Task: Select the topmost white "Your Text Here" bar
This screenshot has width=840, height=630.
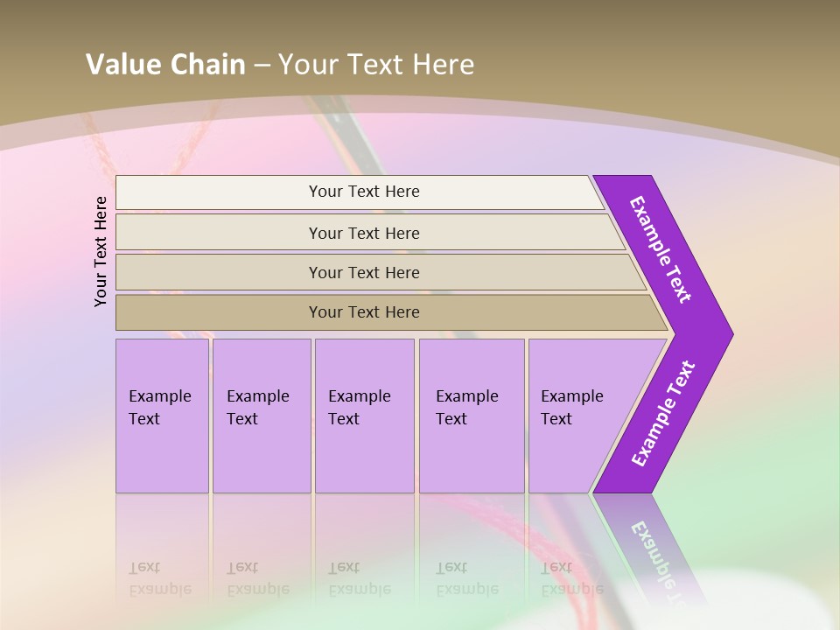Action: click(x=363, y=192)
